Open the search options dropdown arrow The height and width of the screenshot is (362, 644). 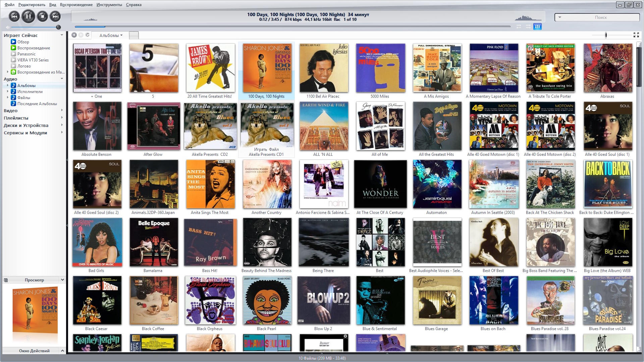(x=559, y=17)
